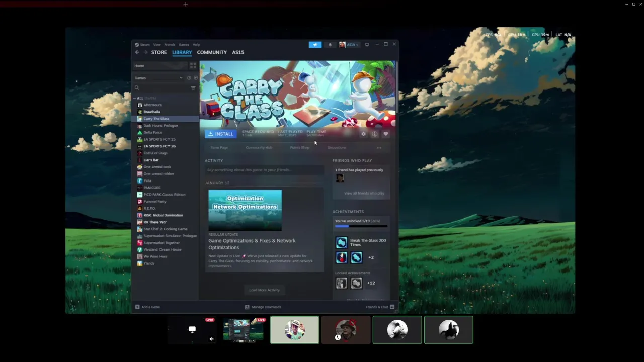Open the Friends menu
Image resolution: width=644 pixels, height=362 pixels.
170,45
